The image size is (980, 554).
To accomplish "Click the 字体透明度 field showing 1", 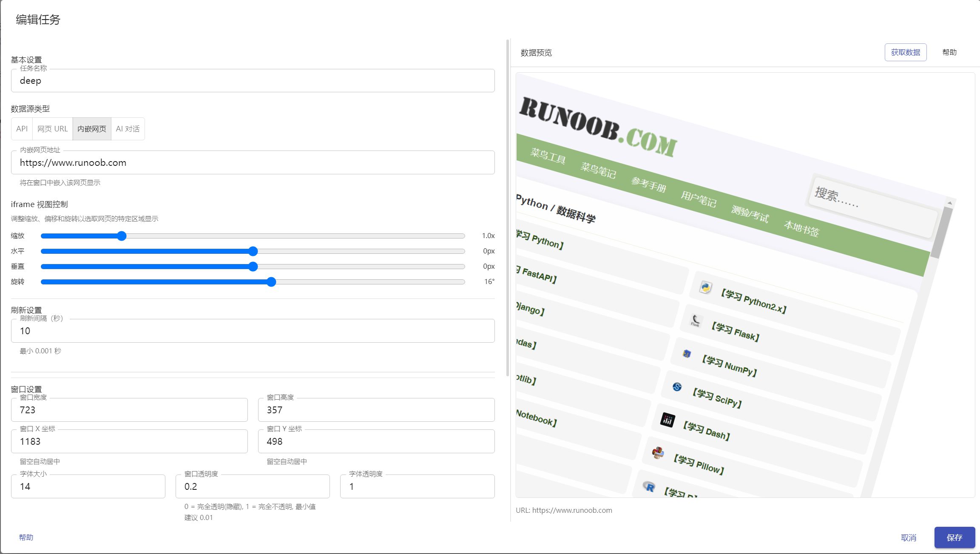I will point(417,486).
